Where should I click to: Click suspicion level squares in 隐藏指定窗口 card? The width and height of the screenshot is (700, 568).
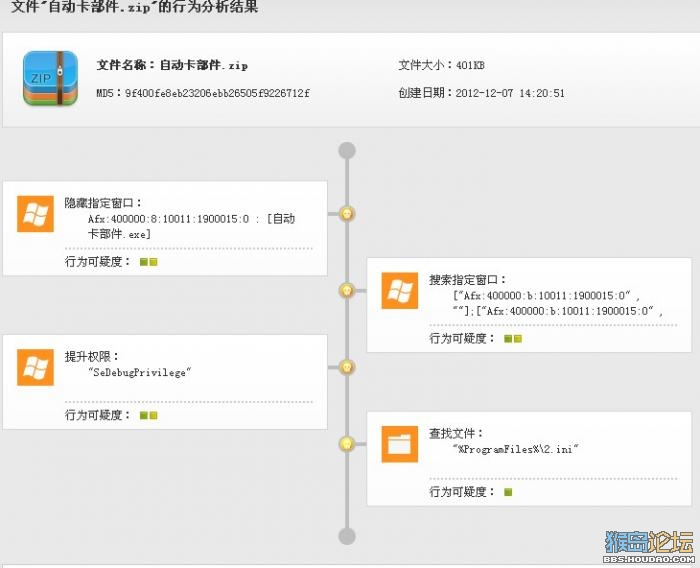coord(149,262)
